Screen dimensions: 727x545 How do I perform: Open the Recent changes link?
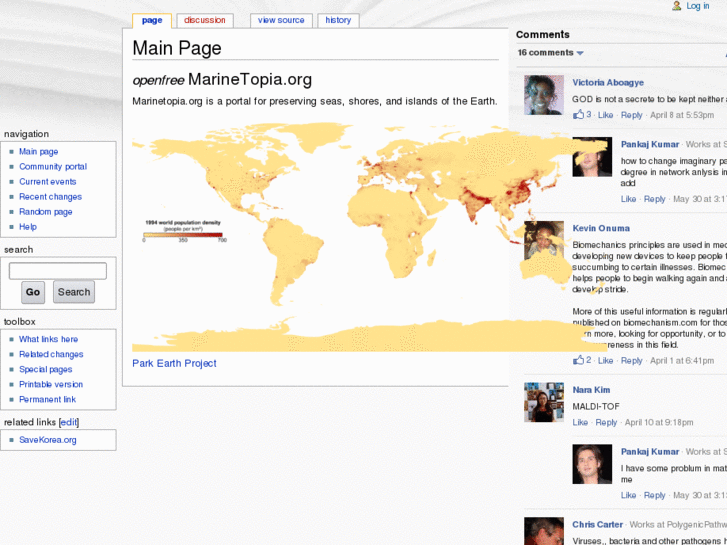pyautogui.click(x=50, y=197)
